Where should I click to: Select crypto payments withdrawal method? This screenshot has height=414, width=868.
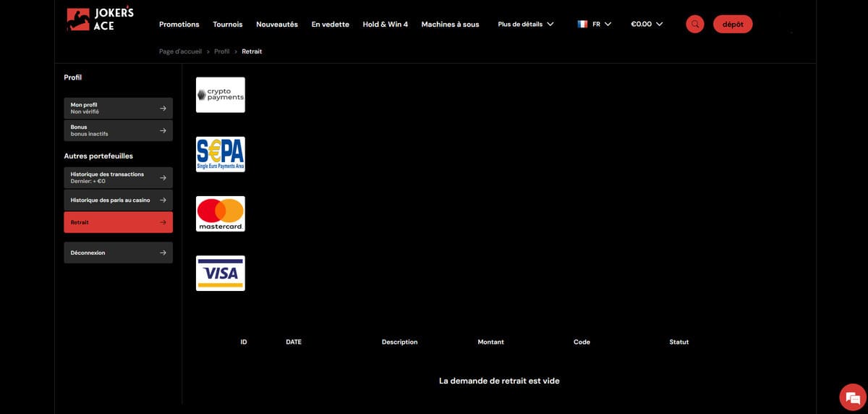point(221,95)
